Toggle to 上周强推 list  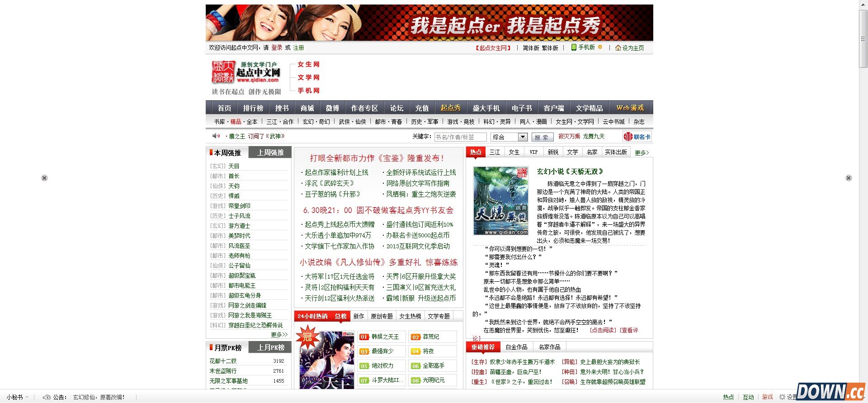(270, 153)
